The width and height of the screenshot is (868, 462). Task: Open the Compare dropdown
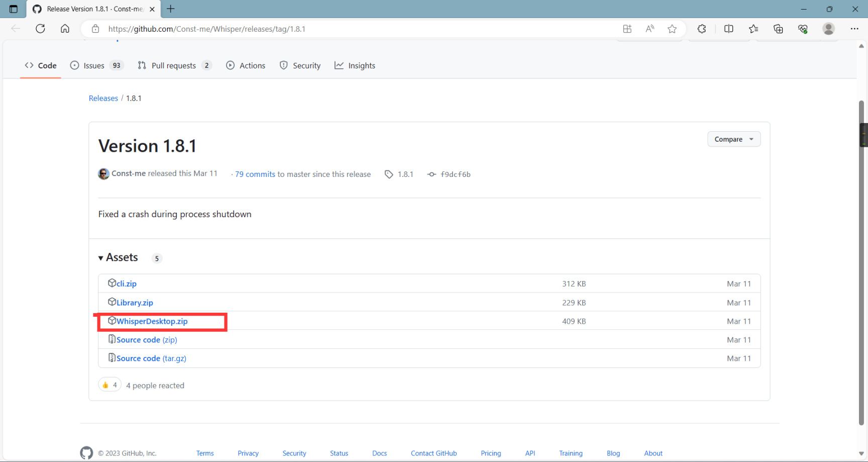tap(734, 139)
